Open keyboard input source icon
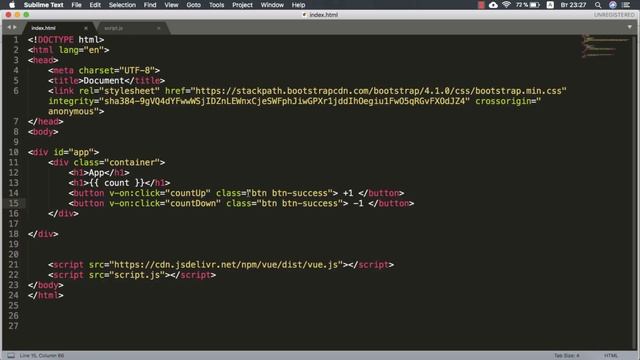This screenshot has width=640, height=360. click(550, 5)
